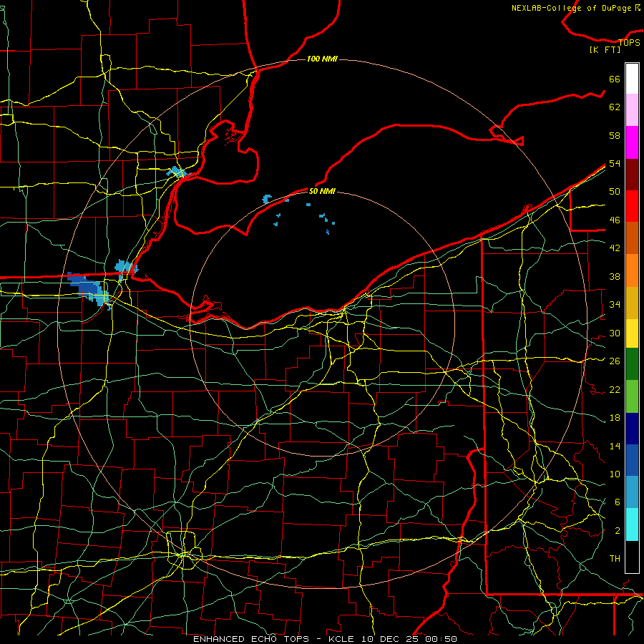The width and height of the screenshot is (644, 644).
Task: Click the legend value 30
Action: pyautogui.click(x=615, y=333)
